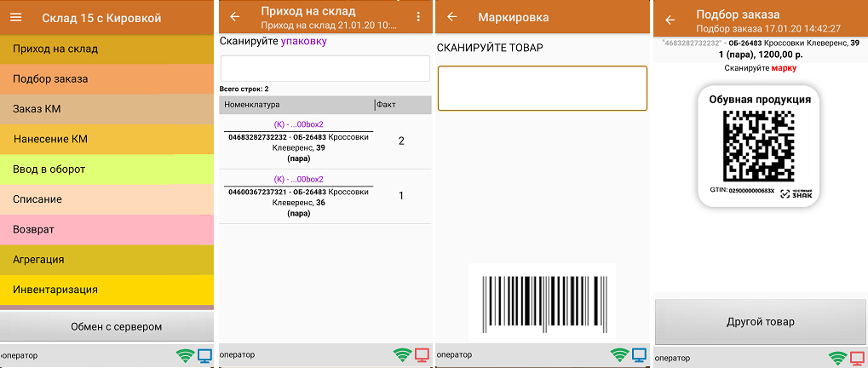Tap the Другой товар button
The width and height of the screenshot is (868, 368).
761,322
